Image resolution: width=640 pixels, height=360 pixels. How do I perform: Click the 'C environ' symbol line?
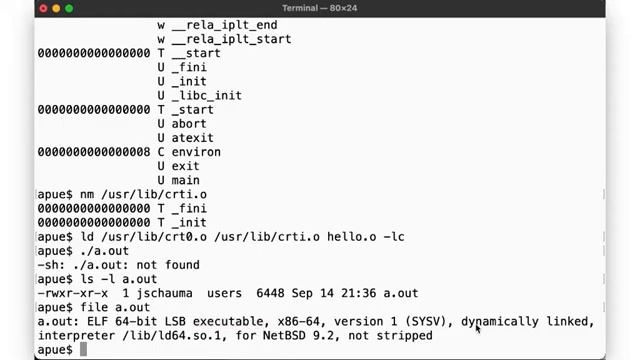pos(189,152)
